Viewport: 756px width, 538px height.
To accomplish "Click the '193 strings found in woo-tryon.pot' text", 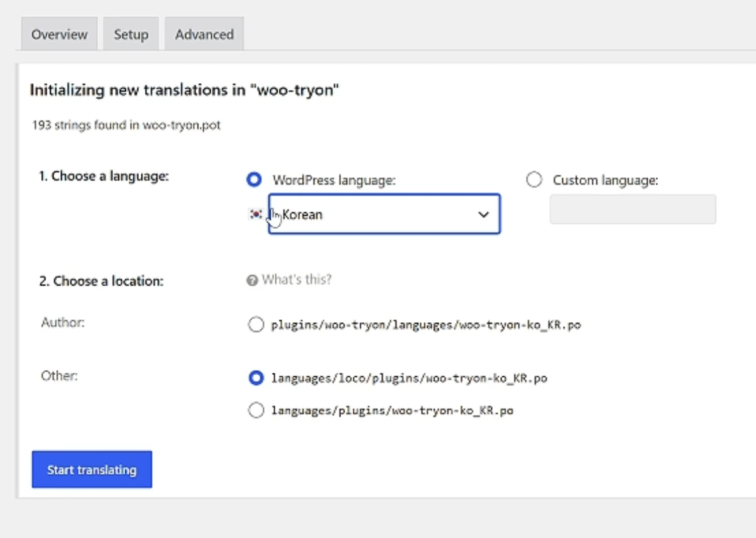I will pyautogui.click(x=127, y=125).
